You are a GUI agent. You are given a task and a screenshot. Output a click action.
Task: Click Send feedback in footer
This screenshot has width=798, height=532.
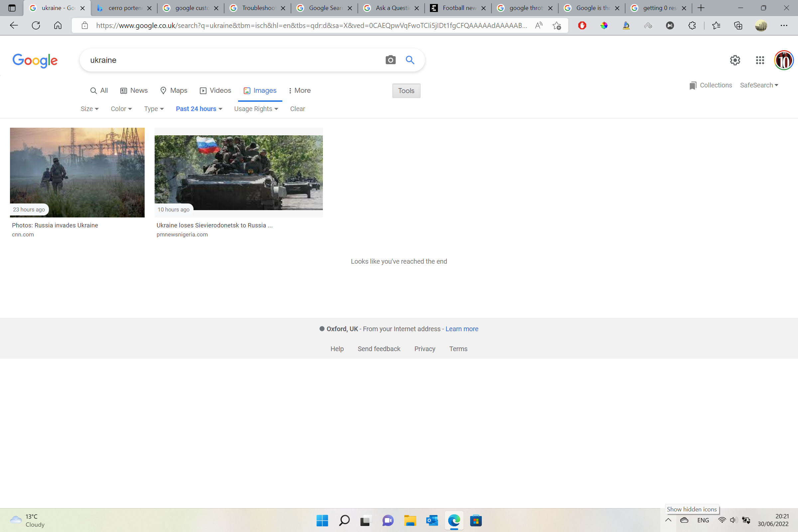click(x=379, y=349)
